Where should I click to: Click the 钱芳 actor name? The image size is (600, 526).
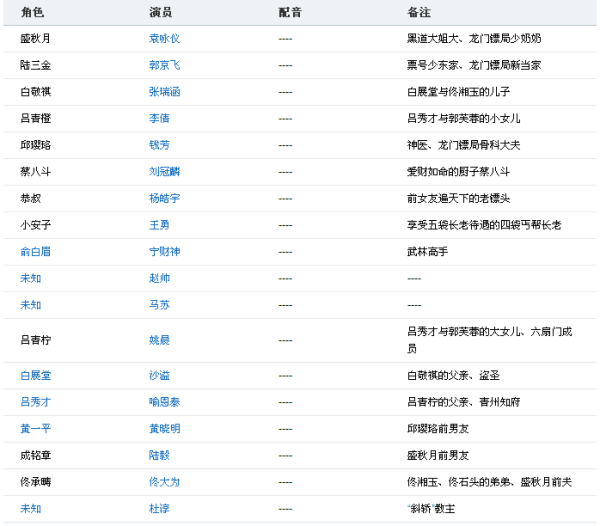159,145
